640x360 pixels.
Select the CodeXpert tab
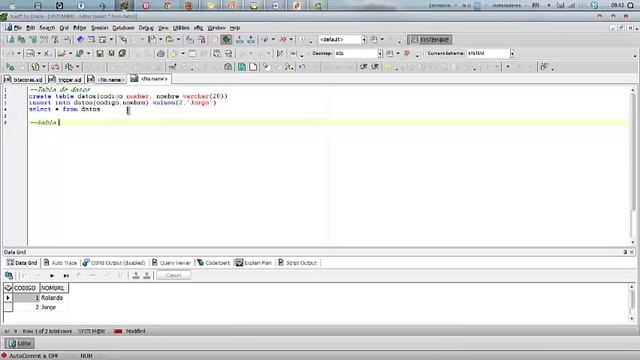tap(213, 263)
